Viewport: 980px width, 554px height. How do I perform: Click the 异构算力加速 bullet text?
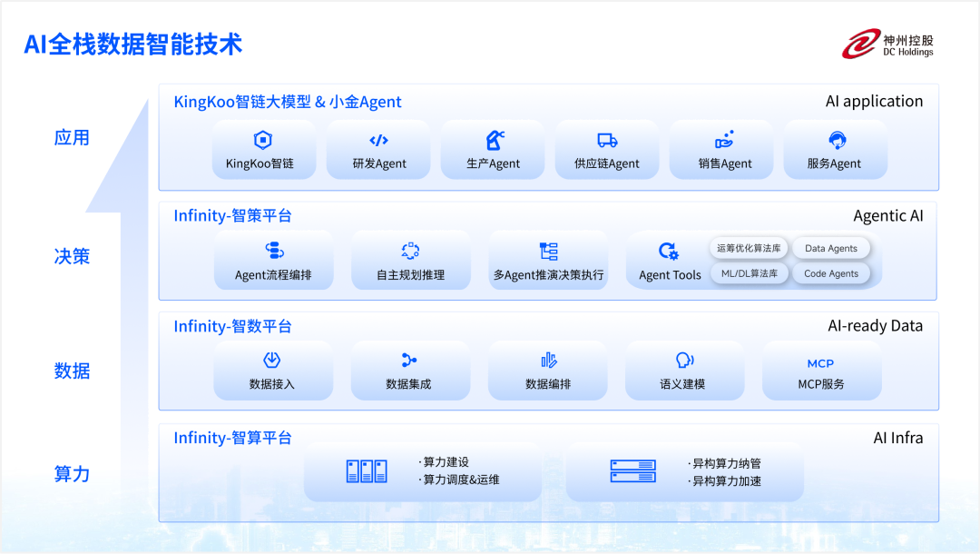pyautogui.click(x=724, y=480)
